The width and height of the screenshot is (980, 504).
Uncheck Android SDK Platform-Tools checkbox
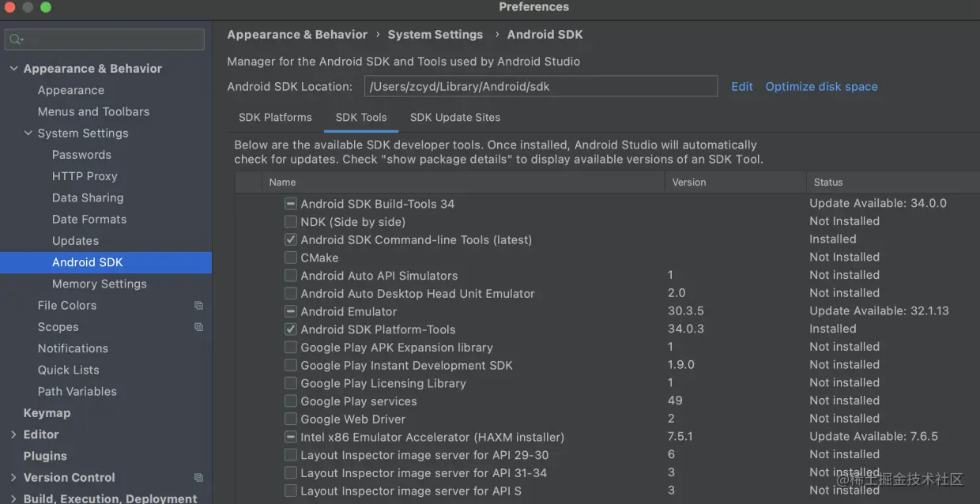pyautogui.click(x=291, y=329)
